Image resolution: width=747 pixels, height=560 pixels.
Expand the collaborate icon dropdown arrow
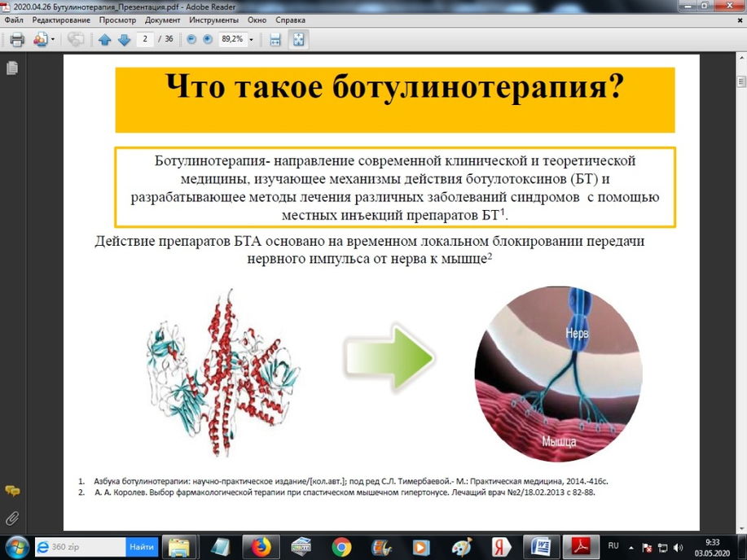click(x=53, y=39)
